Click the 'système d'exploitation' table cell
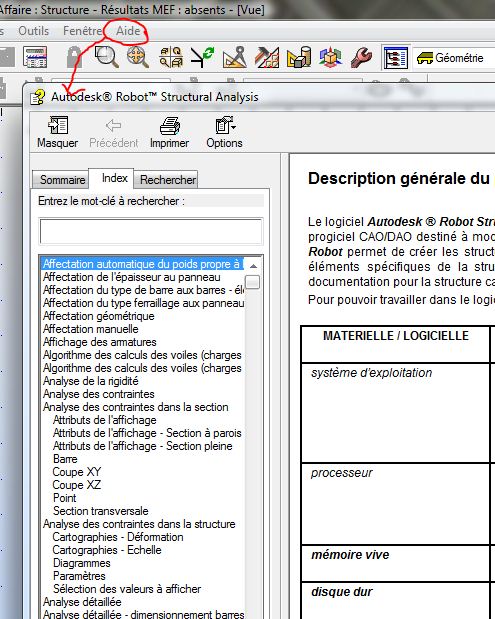495x619 pixels. click(396, 413)
